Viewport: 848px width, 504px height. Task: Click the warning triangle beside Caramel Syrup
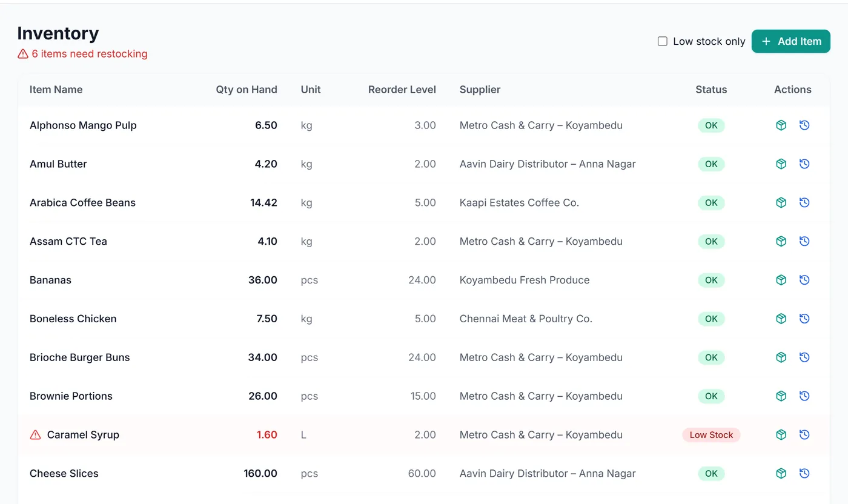tap(35, 435)
